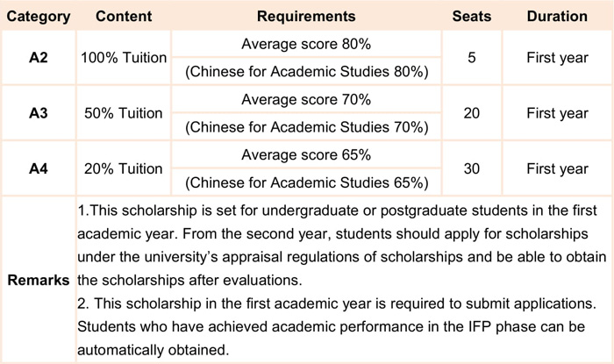Select the Seats column header
614x364 pixels.
(x=472, y=17)
